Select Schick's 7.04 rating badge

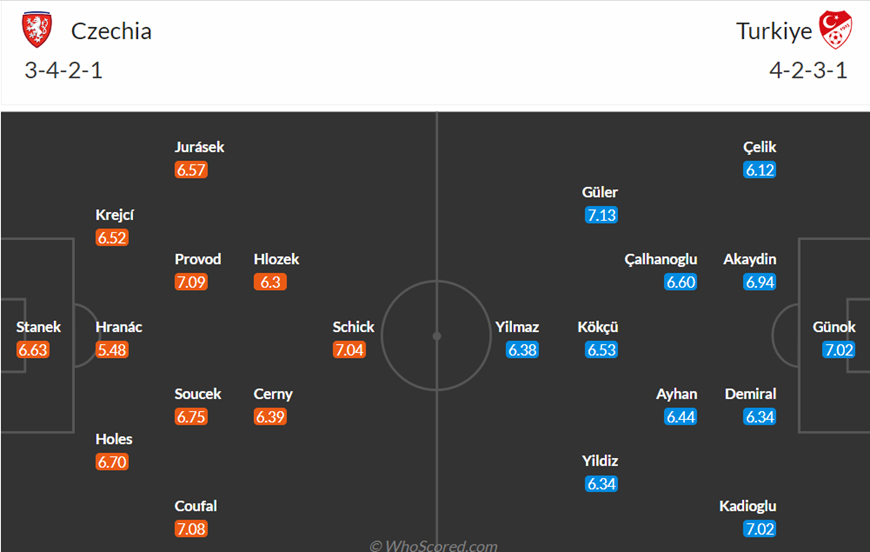(x=349, y=350)
